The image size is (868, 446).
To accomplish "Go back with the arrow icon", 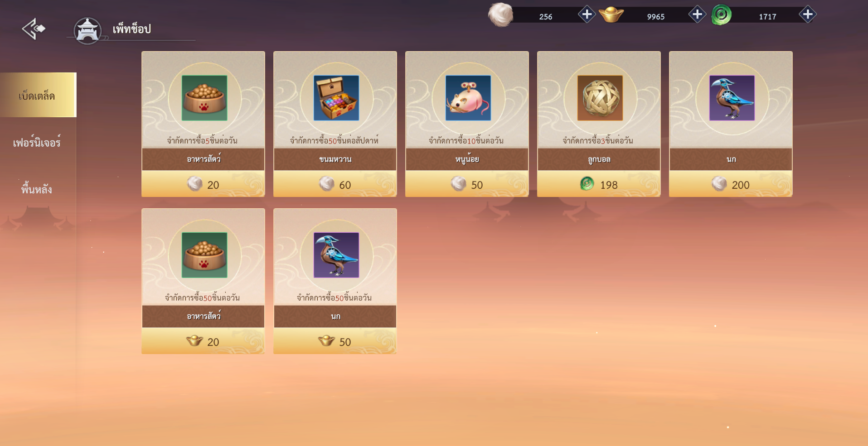I will 34,29.
